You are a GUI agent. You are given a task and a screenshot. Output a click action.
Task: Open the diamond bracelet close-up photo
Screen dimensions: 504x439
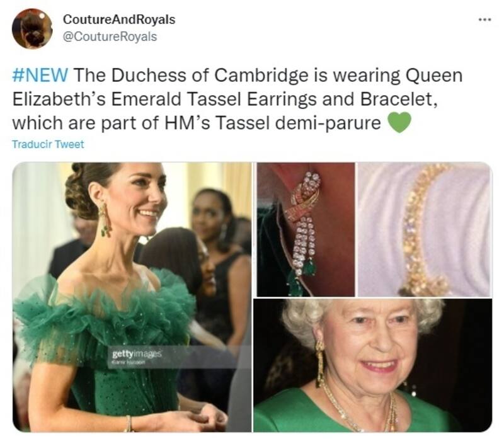click(x=425, y=229)
